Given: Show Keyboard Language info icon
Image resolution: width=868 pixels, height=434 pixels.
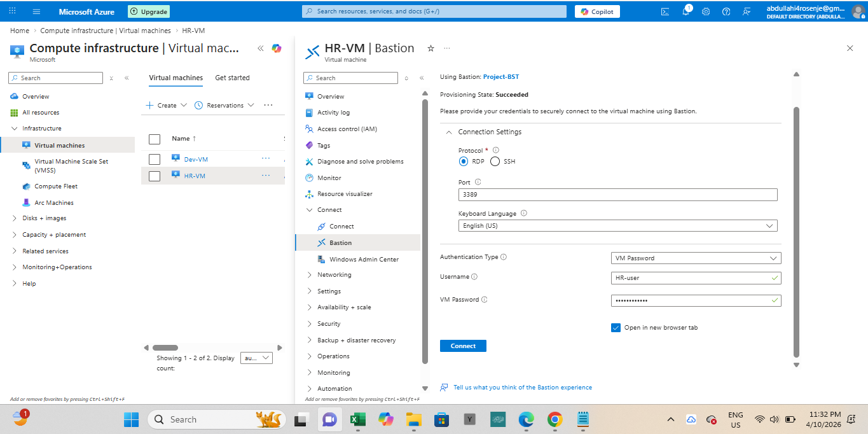Looking at the screenshot, I should tap(524, 214).
